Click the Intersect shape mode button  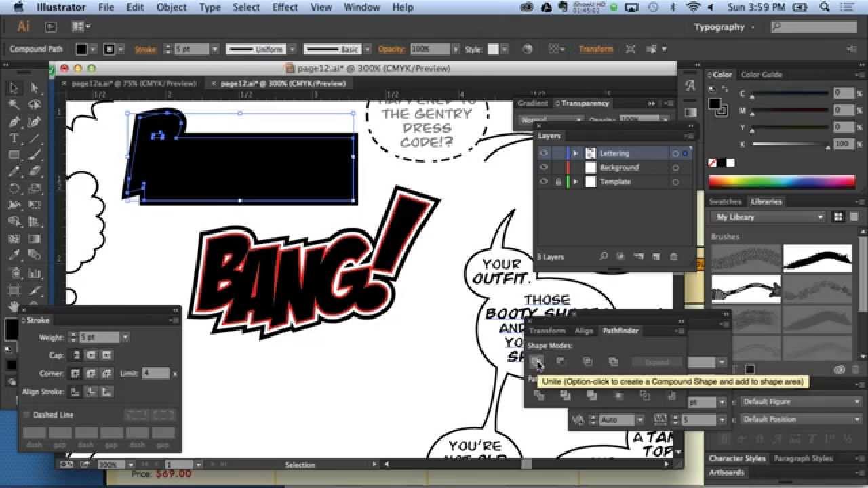[587, 362]
